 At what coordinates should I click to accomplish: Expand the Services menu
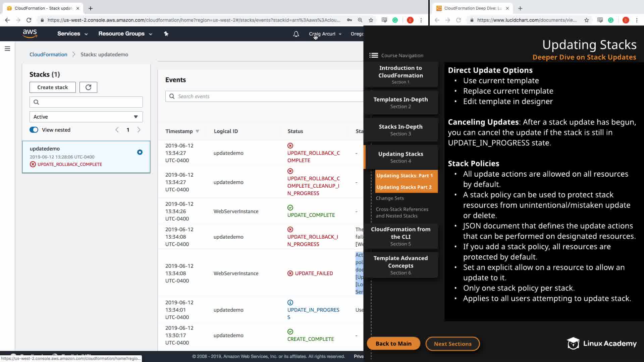click(72, 34)
